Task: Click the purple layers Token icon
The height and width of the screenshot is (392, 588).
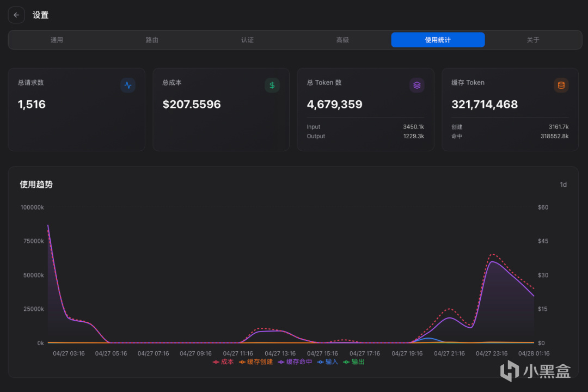Action: point(416,85)
